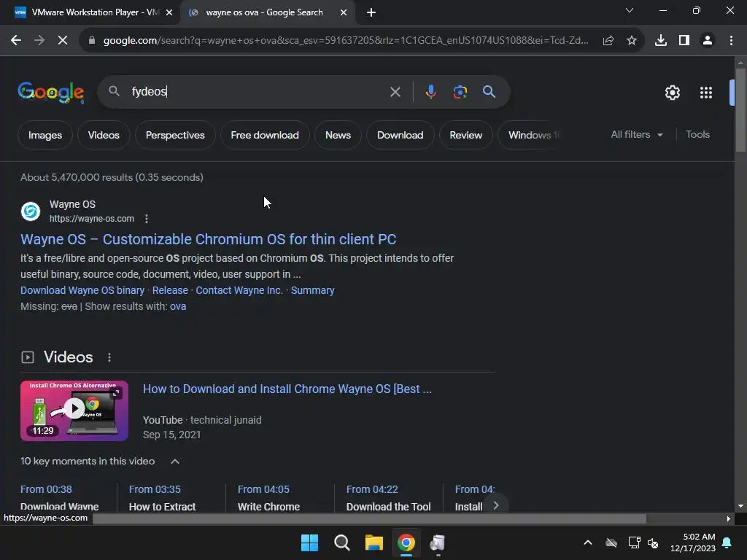
Task: Select the Free download filter chip
Action: click(x=265, y=135)
